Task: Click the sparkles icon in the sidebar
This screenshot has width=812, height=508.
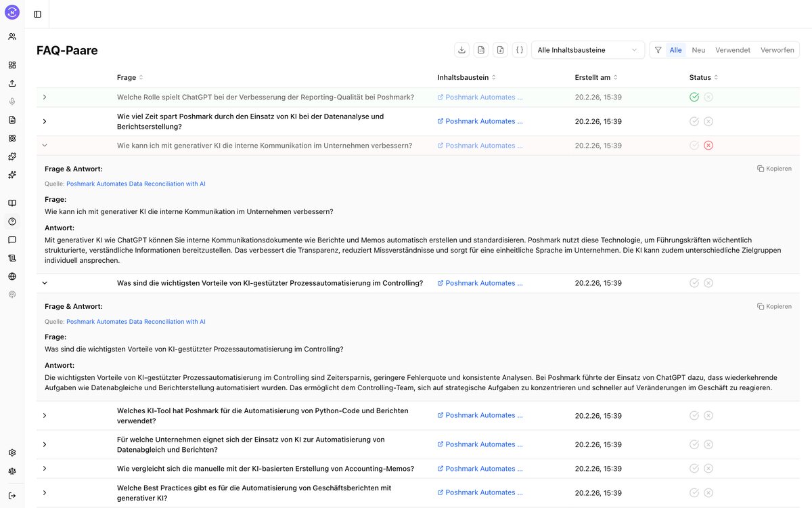Action: [12, 175]
